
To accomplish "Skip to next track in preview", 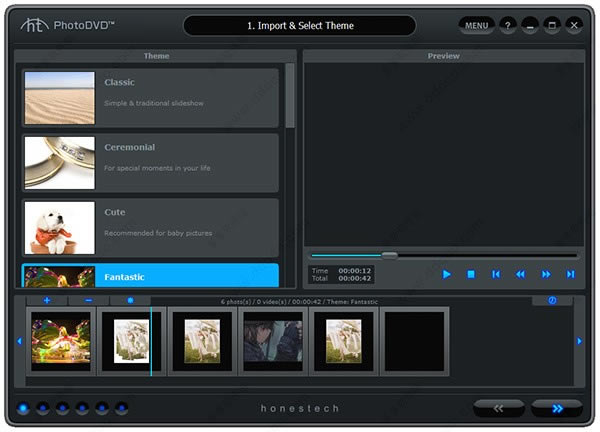I will pos(571,274).
